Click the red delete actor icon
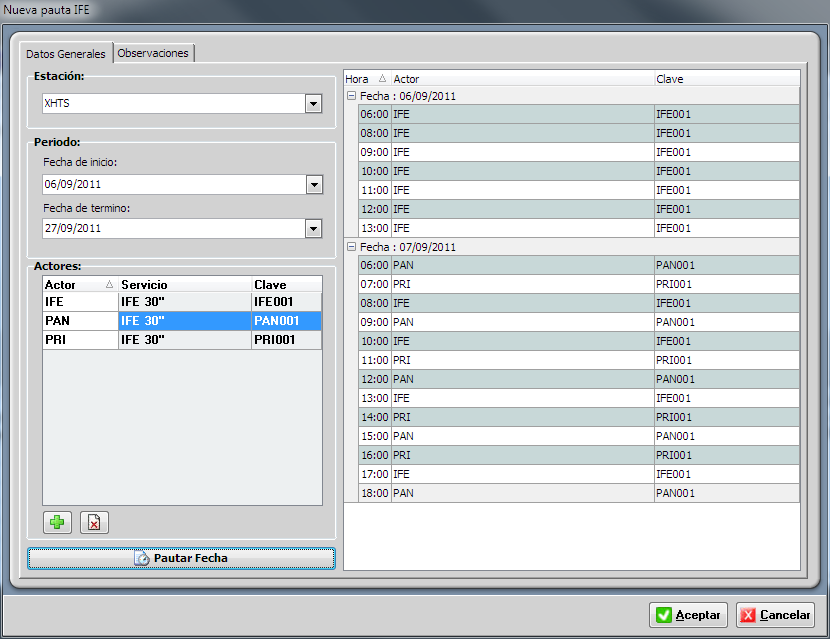This screenshot has height=639, width=830. coord(94,522)
